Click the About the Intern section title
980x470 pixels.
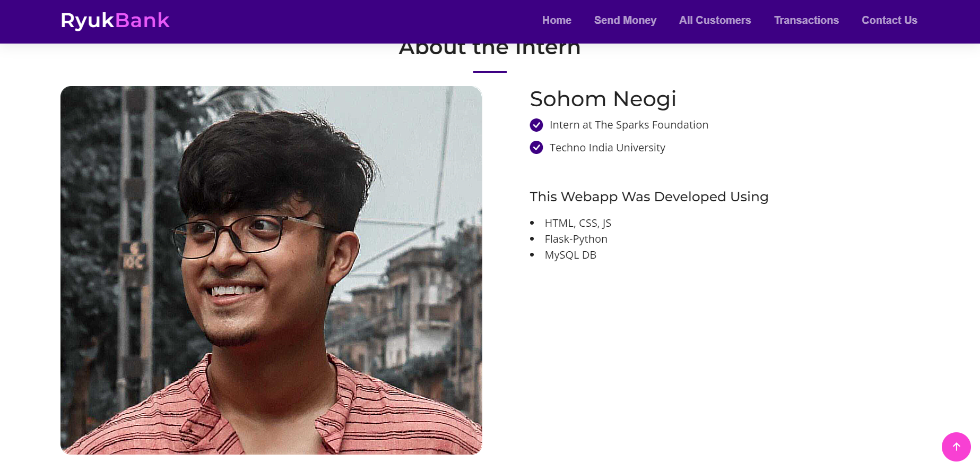(x=489, y=48)
